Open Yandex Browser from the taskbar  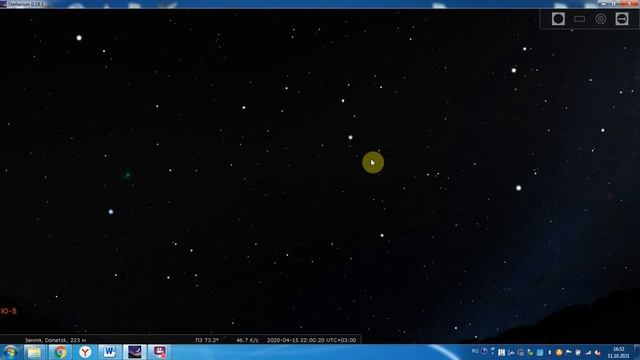(85, 352)
